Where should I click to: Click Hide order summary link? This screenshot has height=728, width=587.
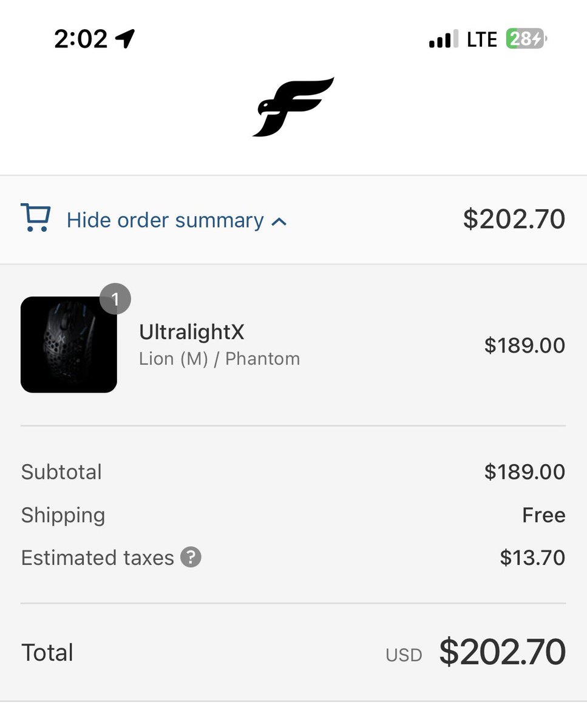tap(165, 220)
